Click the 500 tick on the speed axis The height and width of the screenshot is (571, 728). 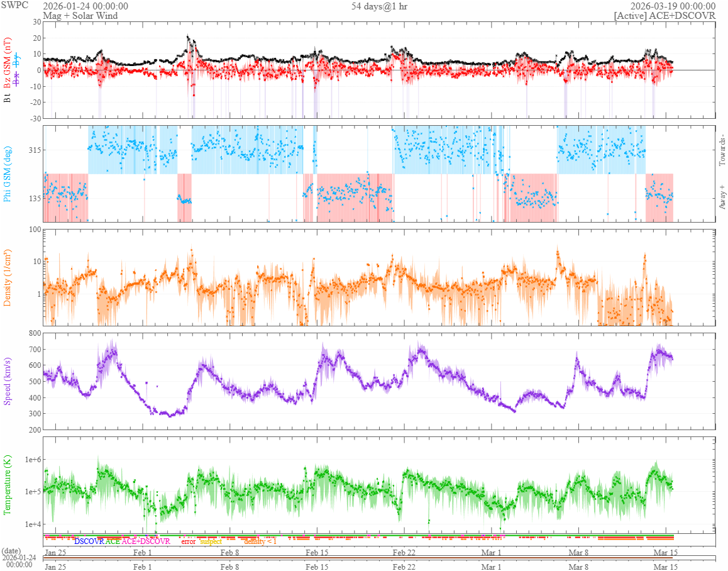click(35, 382)
